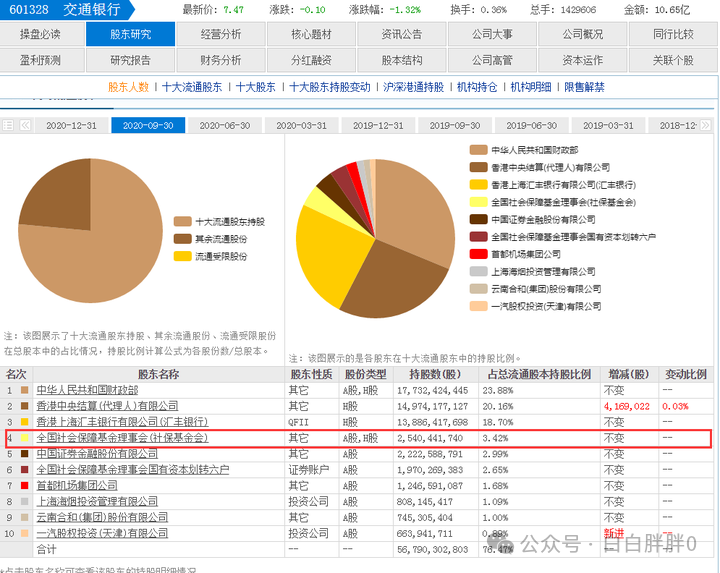This screenshot has height=573, width=720.
Task: Open shareholder 香港上海汇丰银行有限公司 details
Action: coord(122,422)
